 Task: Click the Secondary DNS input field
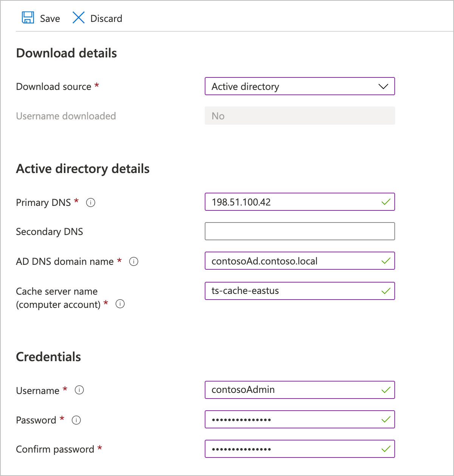pos(300,231)
